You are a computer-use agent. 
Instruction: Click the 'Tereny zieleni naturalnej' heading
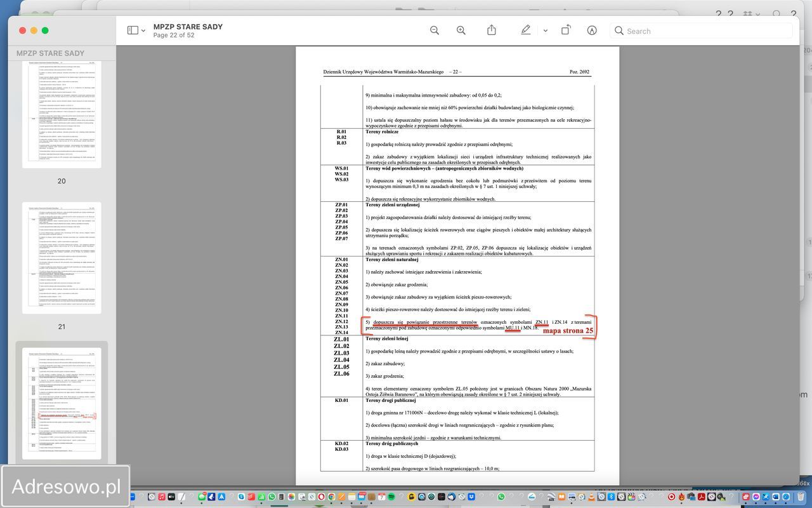point(392,260)
